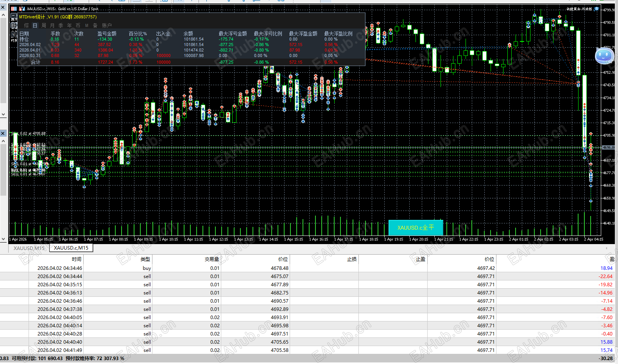Viewport: 618px width, 364px height.
Task: Click the profit value 18.94
Action: 606,268
